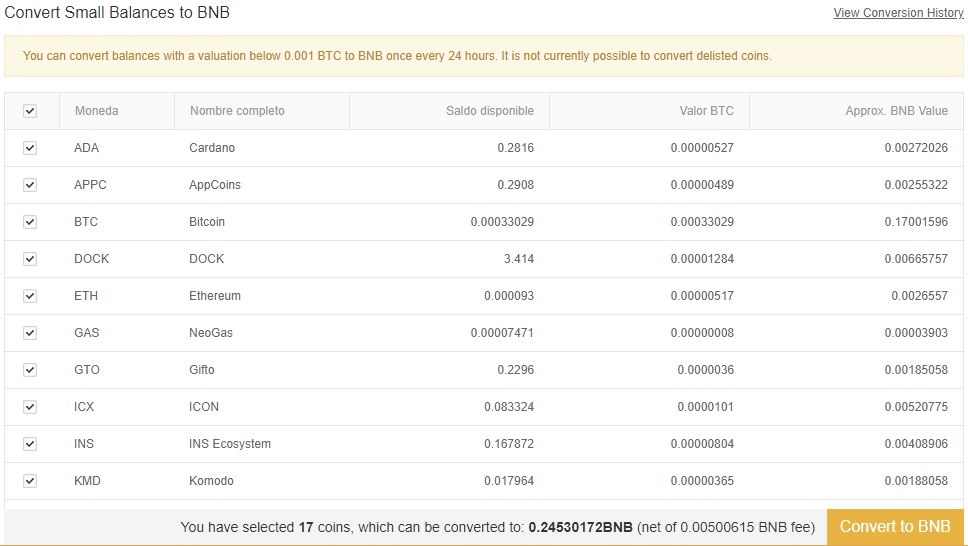The image size is (968, 546).
Task: Select the Bitcoin row name cell
Action: pyautogui.click(x=207, y=222)
